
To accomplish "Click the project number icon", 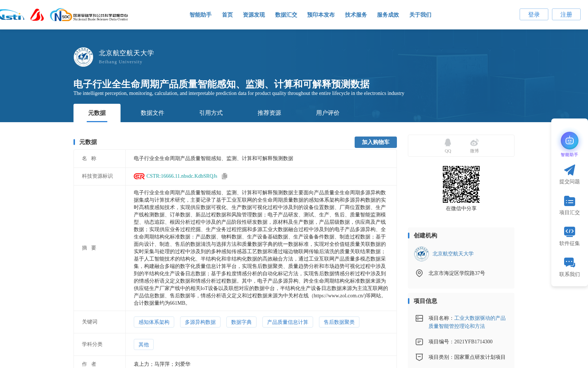I will click(419, 342).
